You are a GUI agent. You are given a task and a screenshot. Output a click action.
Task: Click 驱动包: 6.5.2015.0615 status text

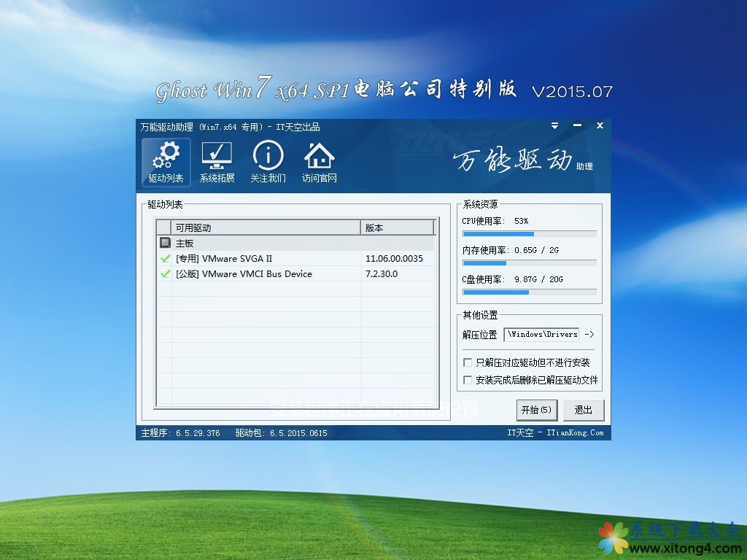tap(281, 433)
